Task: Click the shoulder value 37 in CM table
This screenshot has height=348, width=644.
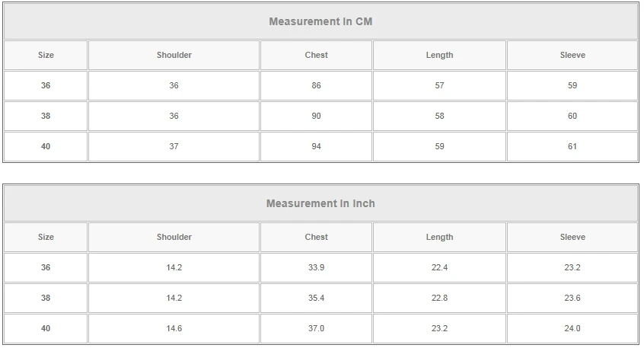Action: 174,146
